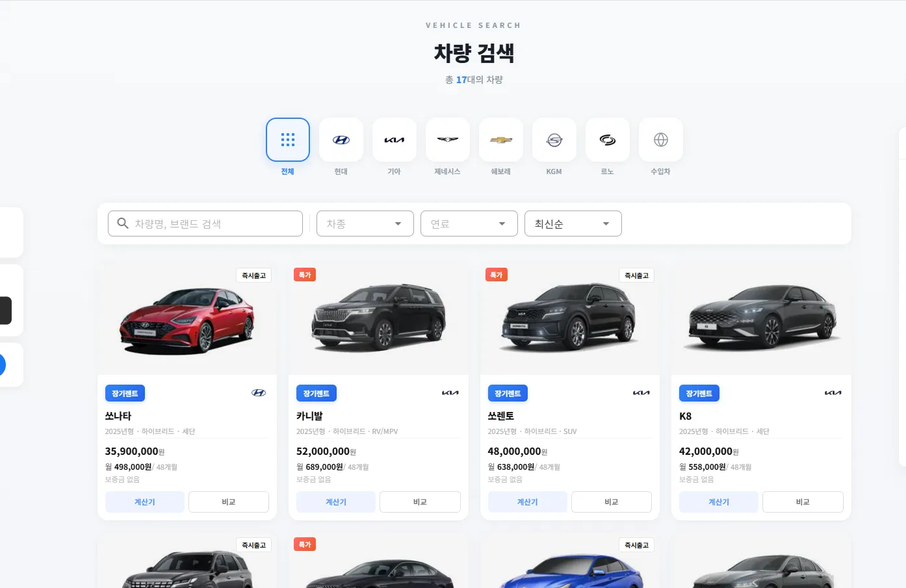Click 장기렌트 badge on K8 card

coord(699,394)
